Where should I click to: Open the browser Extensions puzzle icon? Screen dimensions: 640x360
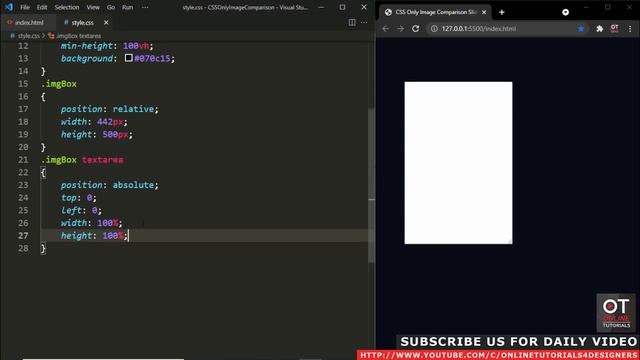click(x=599, y=29)
